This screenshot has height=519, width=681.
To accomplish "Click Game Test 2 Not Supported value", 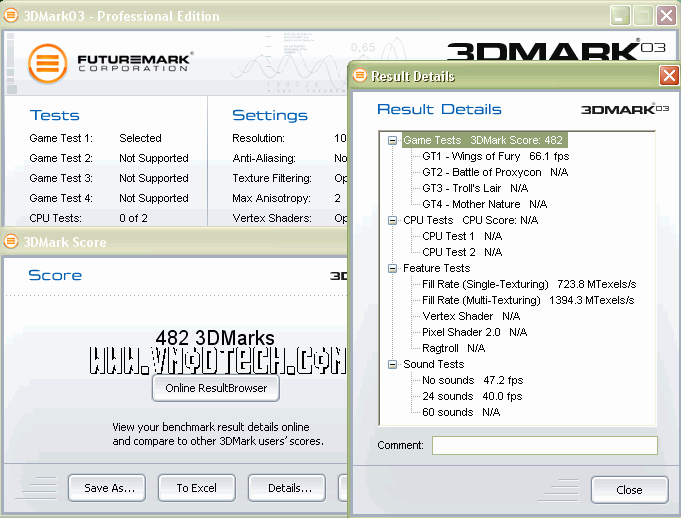I will tap(154, 158).
